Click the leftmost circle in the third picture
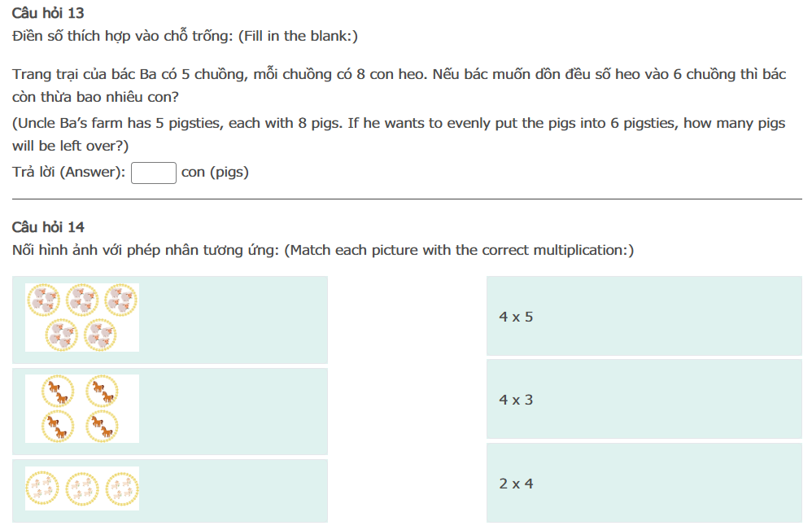The width and height of the screenshot is (812, 530). point(41,488)
